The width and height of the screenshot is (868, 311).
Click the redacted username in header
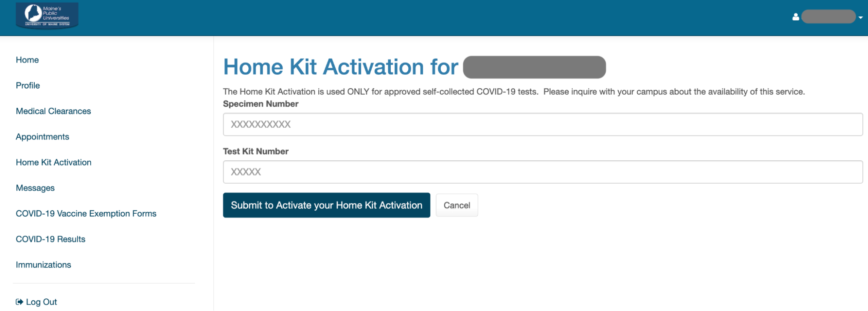click(828, 17)
